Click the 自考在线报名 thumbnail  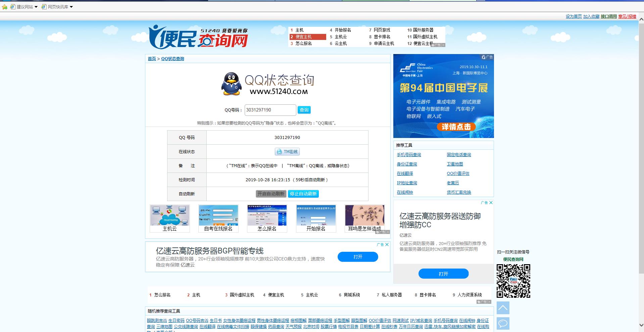(x=218, y=219)
